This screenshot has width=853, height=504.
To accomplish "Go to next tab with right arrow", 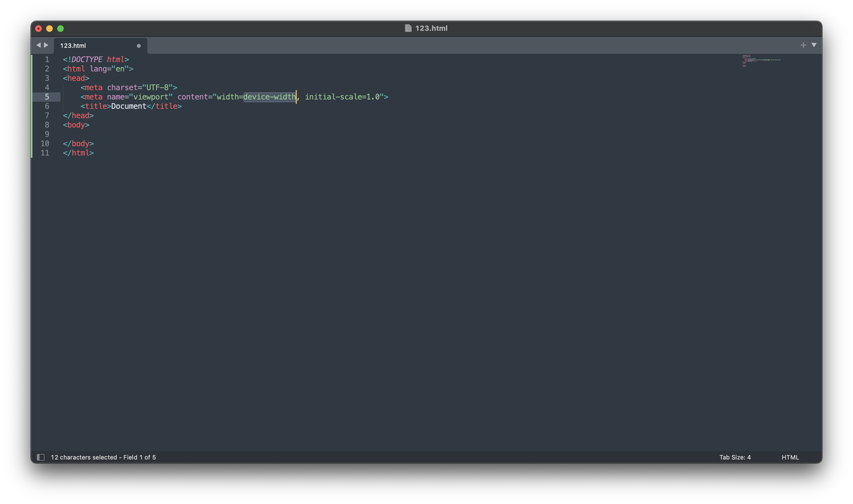I will coord(46,45).
